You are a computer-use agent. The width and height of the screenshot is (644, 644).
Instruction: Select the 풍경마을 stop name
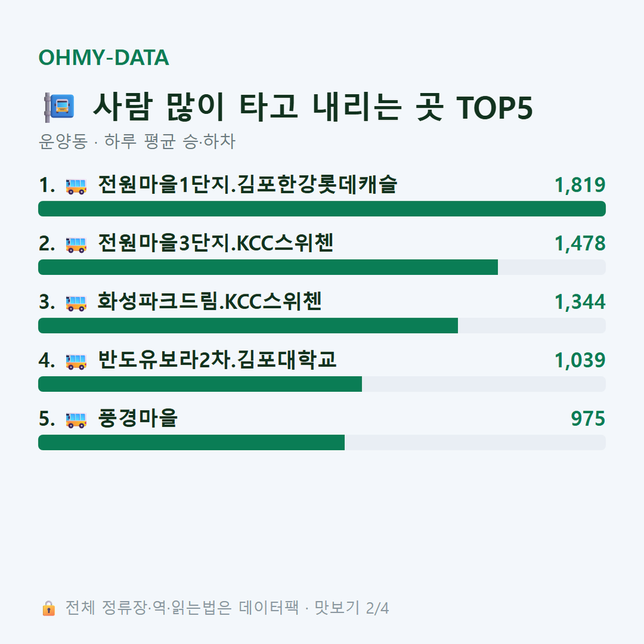click(x=138, y=418)
